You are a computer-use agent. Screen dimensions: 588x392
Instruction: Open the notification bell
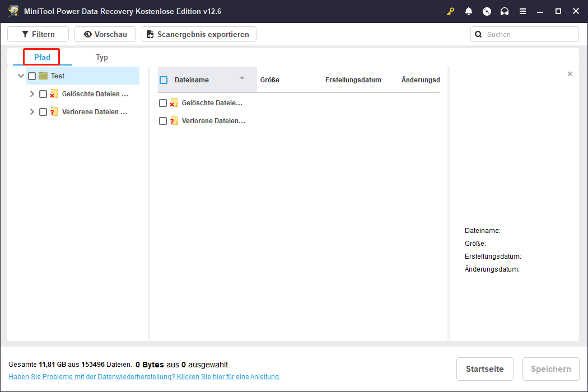[x=468, y=11]
